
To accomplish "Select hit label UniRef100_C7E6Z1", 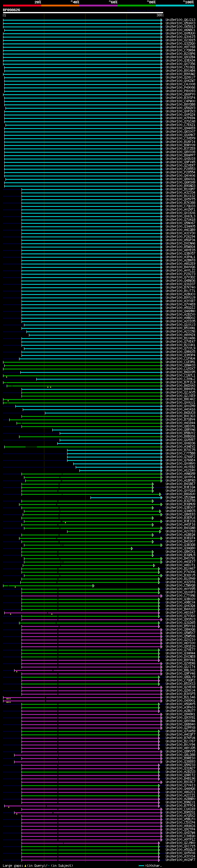I will coord(180,125).
